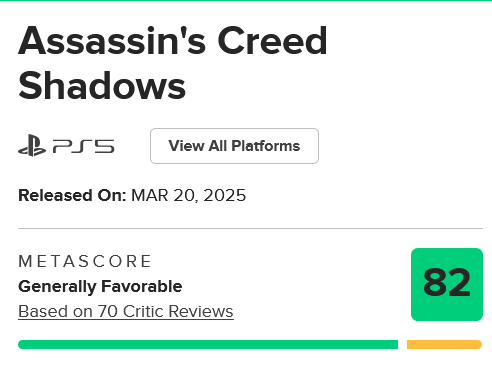Image resolution: width=492 pixels, height=369 pixels.
Task: Click the Shadows word in the heading
Action: pyautogui.click(x=102, y=86)
